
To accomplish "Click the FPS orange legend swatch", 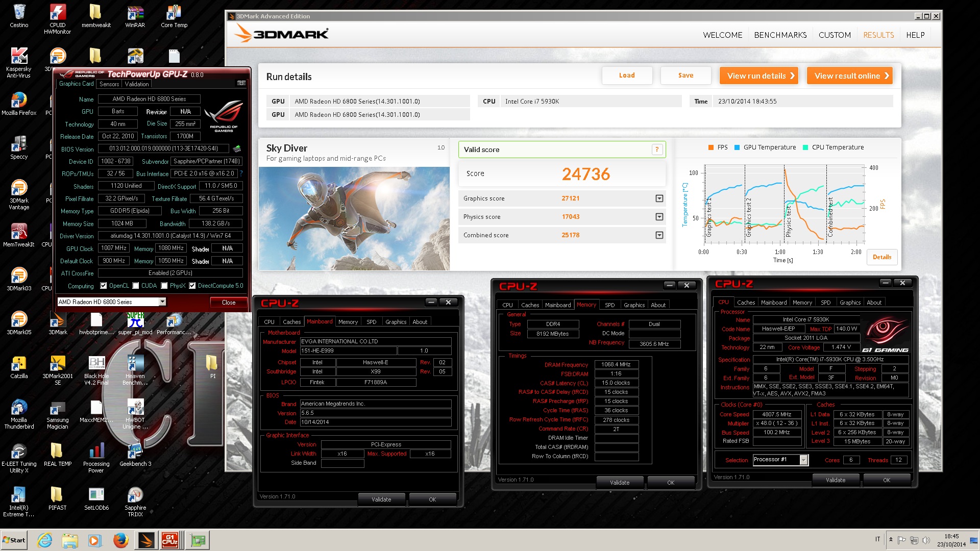I will click(710, 147).
